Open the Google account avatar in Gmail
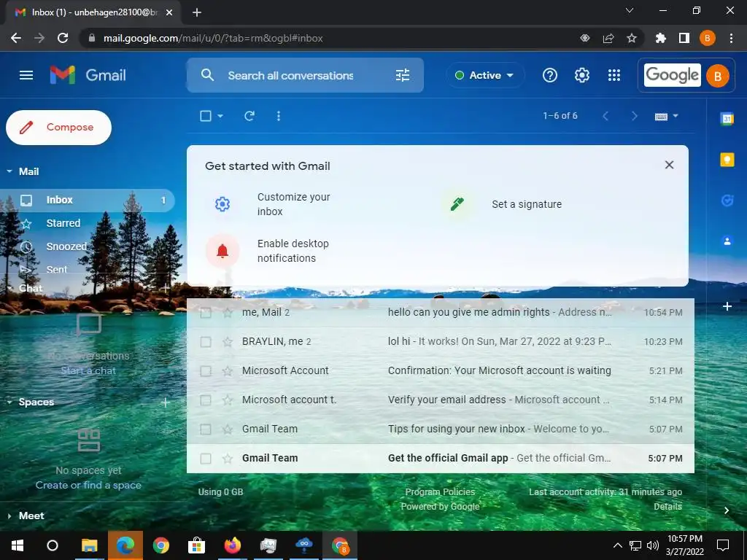This screenshot has width=747, height=560. click(x=718, y=76)
